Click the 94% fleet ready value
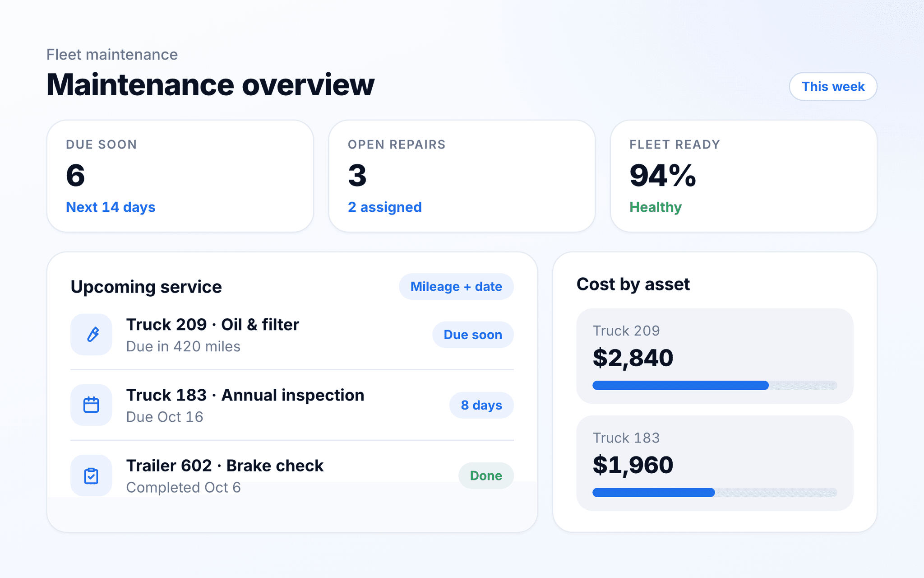The image size is (924, 578). [663, 175]
